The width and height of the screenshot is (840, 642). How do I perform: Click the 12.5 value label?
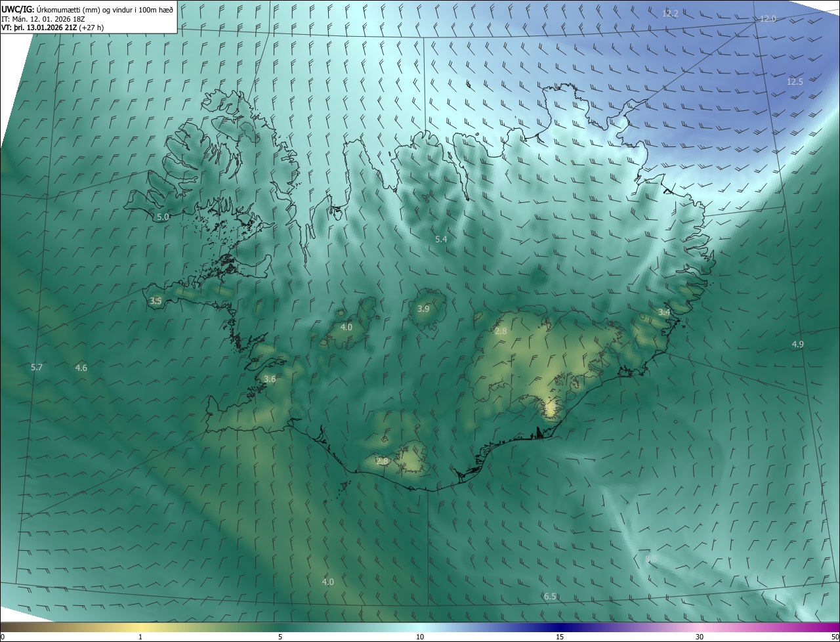tap(795, 81)
